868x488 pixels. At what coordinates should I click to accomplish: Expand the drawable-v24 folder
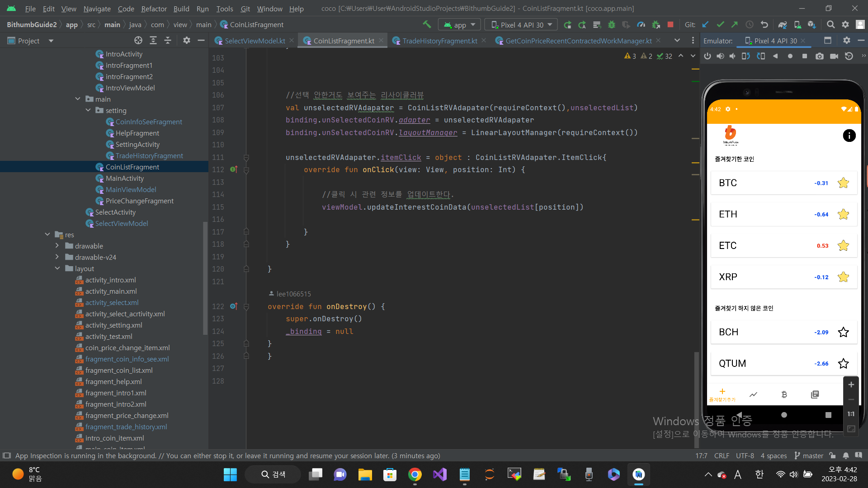point(57,257)
